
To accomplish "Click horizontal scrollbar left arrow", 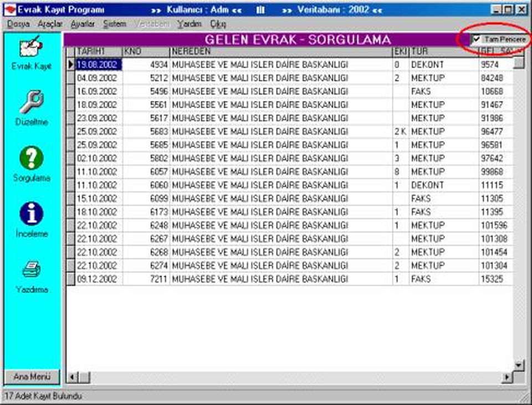I will (72, 377).
